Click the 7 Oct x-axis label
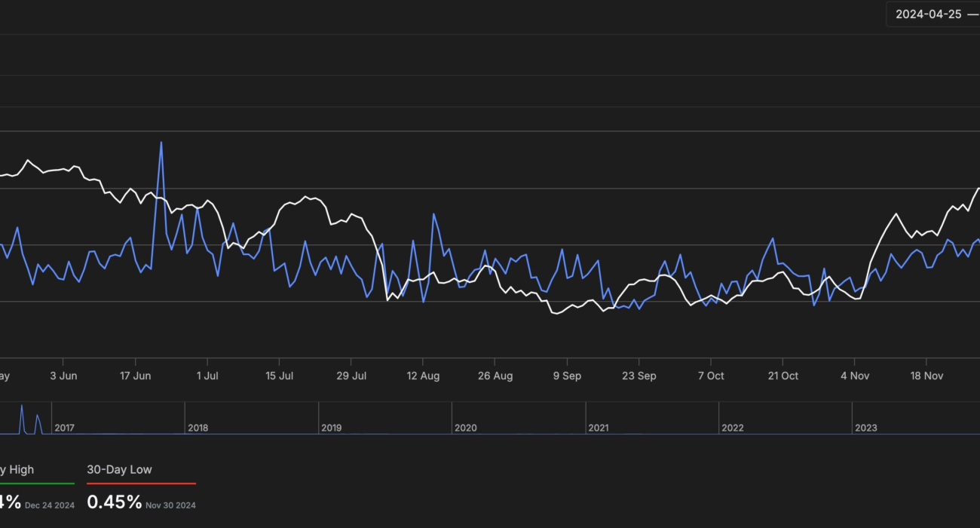980x528 pixels. (710, 376)
